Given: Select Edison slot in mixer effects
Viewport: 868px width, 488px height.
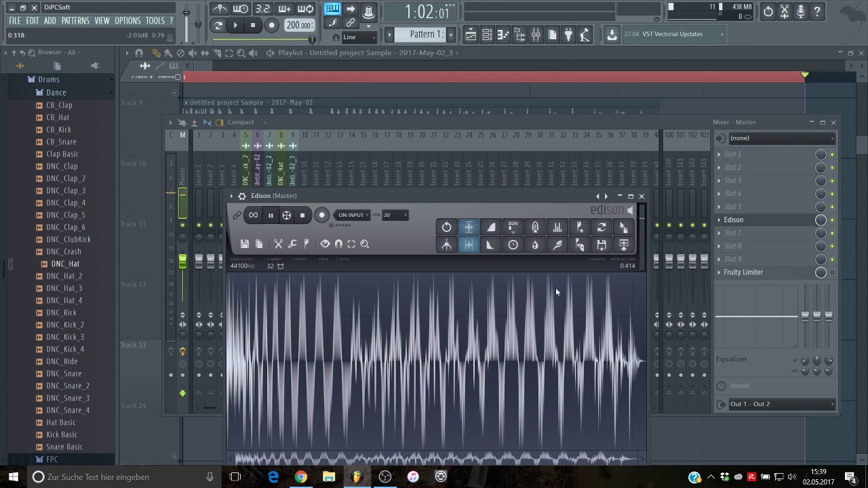Looking at the screenshot, I should [x=766, y=220].
